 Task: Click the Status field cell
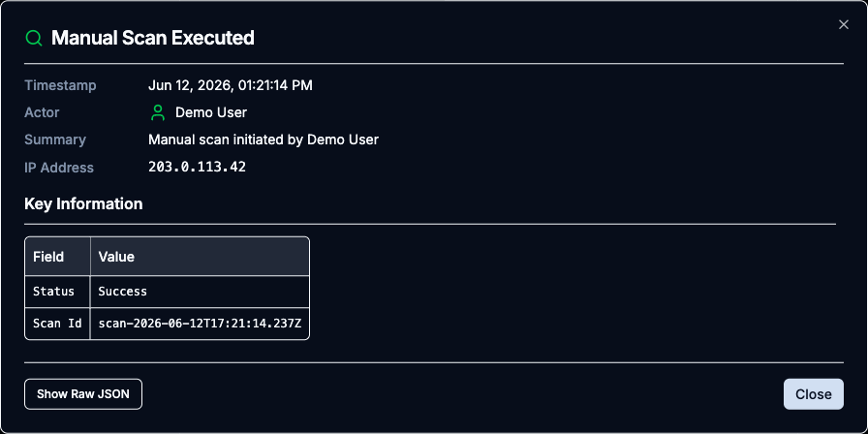pyautogui.click(x=57, y=292)
